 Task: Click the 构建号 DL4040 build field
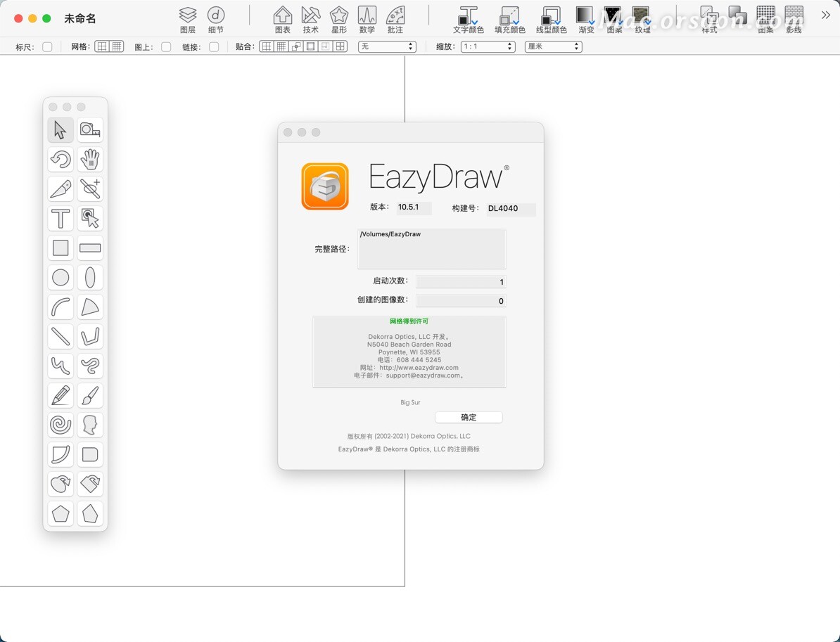pos(511,209)
